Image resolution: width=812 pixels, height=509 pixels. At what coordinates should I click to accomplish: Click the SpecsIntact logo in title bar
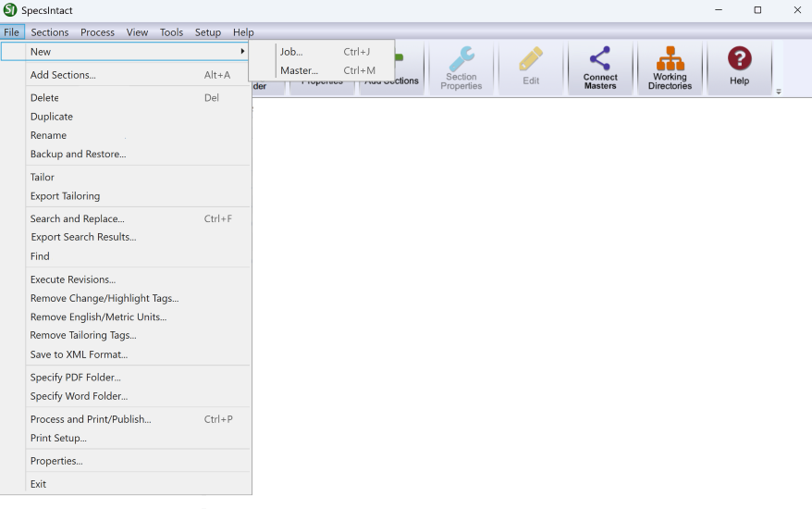point(10,10)
